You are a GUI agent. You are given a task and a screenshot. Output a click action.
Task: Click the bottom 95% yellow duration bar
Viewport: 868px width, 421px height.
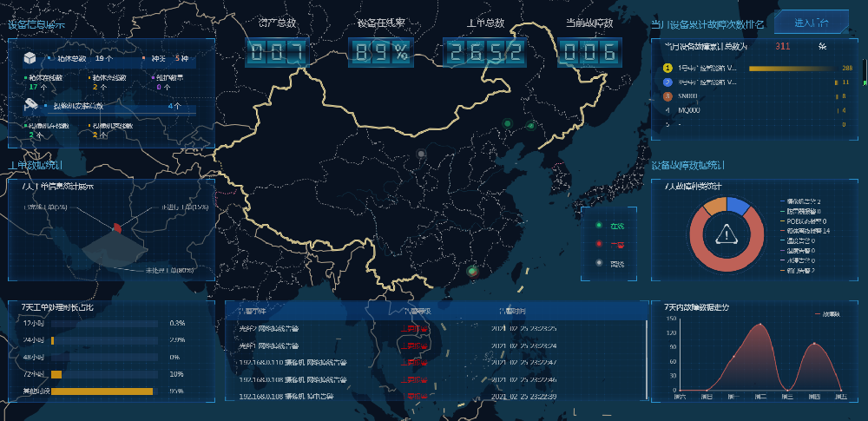(102, 391)
